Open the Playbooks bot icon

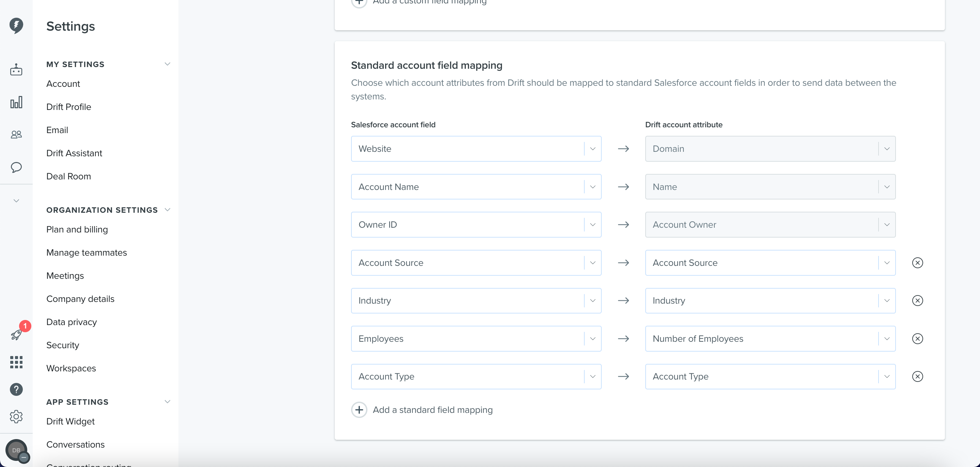click(16, 69)
